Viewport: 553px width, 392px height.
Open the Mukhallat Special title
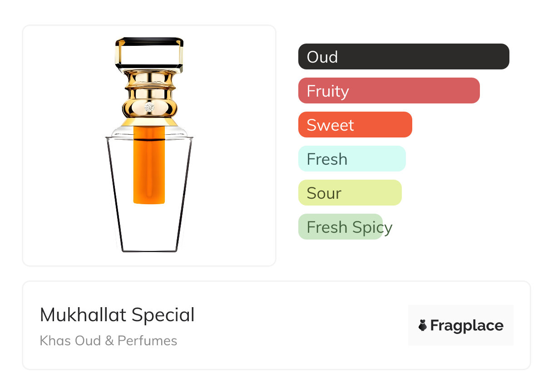pos(117,315)
